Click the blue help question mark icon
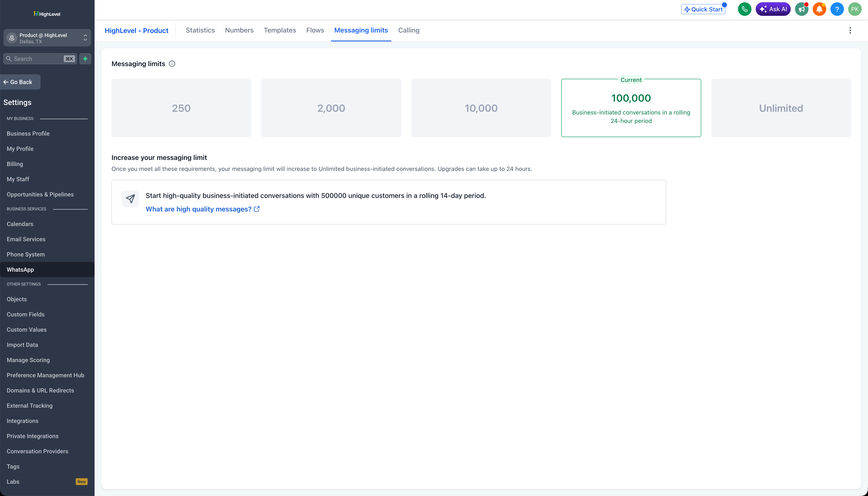This screenshot has width=868, height=496. (x=837, y=9)
